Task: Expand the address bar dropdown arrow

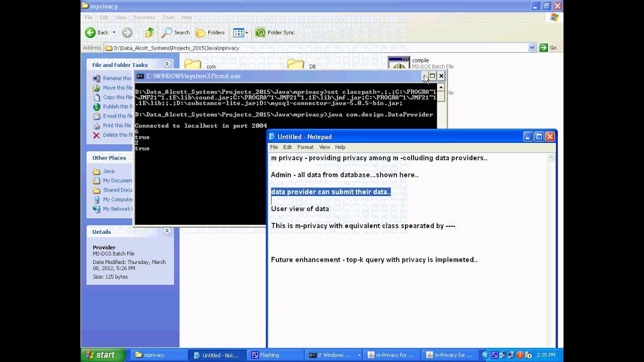Action: (532, 48)
